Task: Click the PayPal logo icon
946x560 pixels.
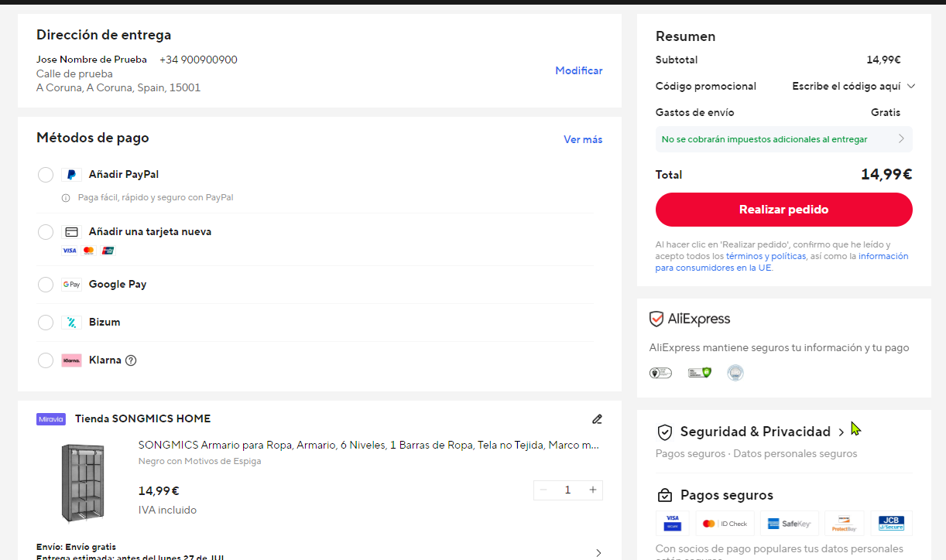Action: [x=71, y=175]
